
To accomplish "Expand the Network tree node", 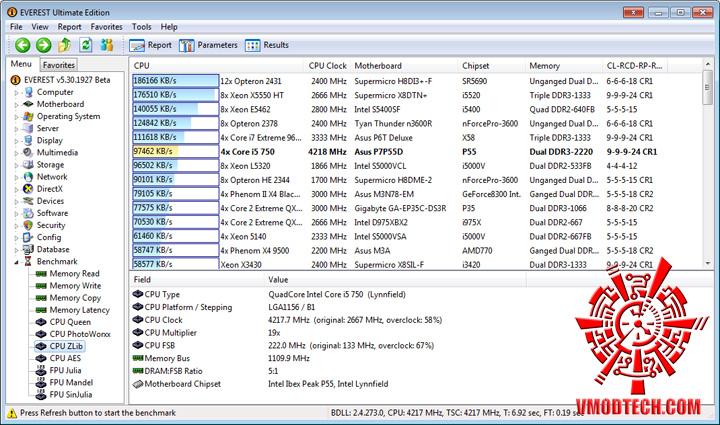I will coord(17,177).
